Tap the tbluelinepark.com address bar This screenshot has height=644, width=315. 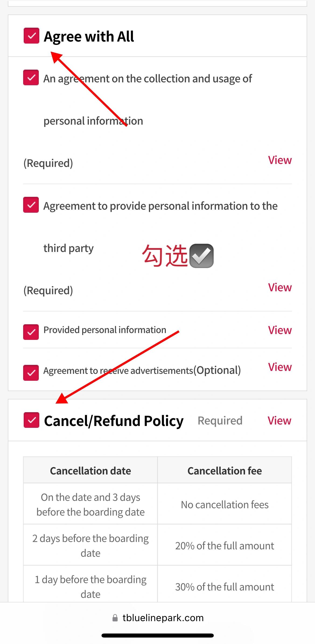(x=157, y=618)
